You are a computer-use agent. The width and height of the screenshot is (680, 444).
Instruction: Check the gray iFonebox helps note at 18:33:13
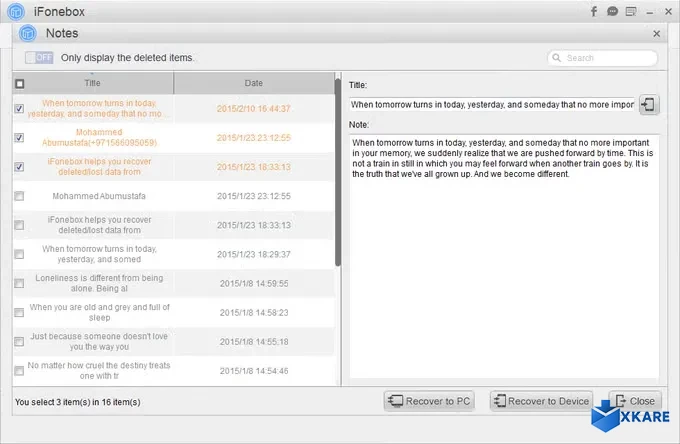pyautogui.click(x=19, y=225)
